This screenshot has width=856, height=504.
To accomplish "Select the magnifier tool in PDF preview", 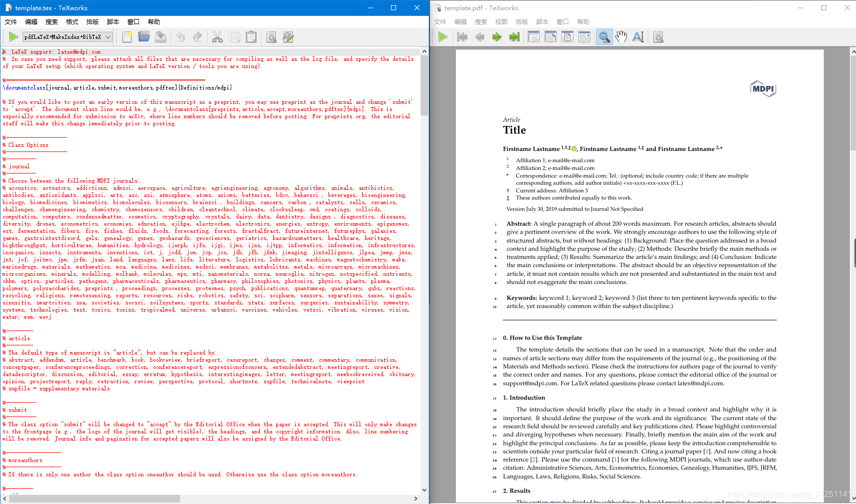I will click(604, 37).
